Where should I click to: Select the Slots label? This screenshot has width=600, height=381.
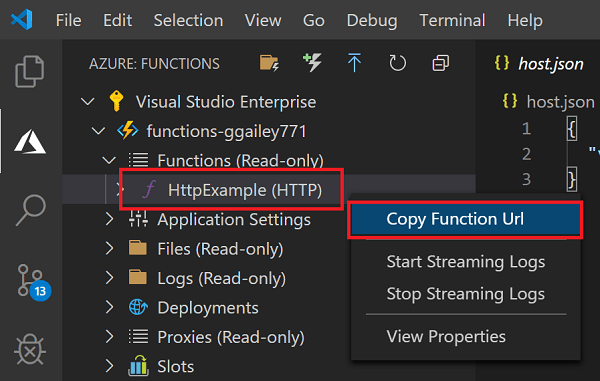point(176,366)
